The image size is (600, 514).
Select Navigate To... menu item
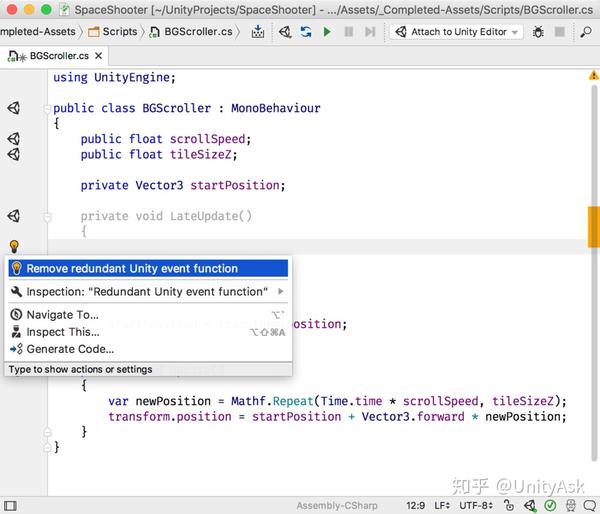[148, 315]
